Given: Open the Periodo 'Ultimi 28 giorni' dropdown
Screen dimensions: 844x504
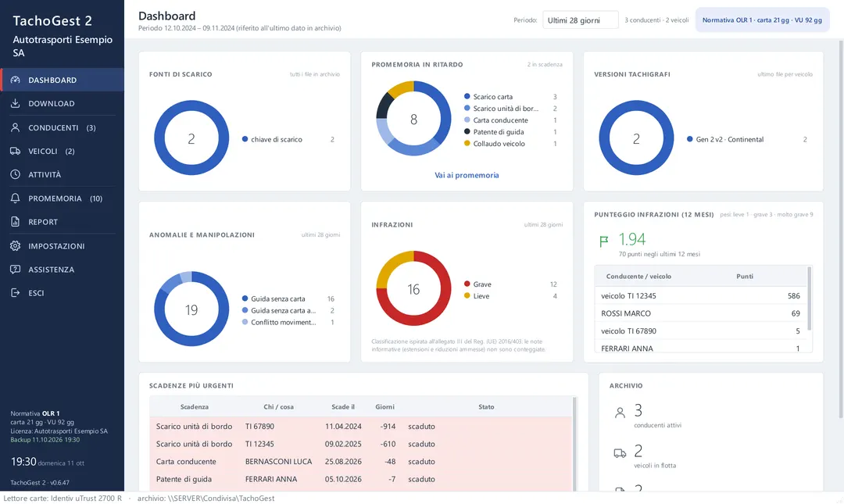Looking at the screenshot, I should (580, 20).
